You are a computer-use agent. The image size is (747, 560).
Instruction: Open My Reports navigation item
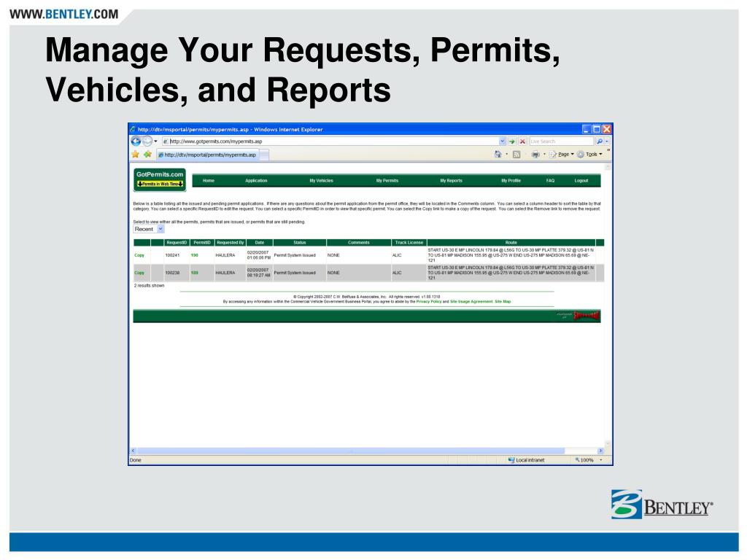[x=451, y=181]
